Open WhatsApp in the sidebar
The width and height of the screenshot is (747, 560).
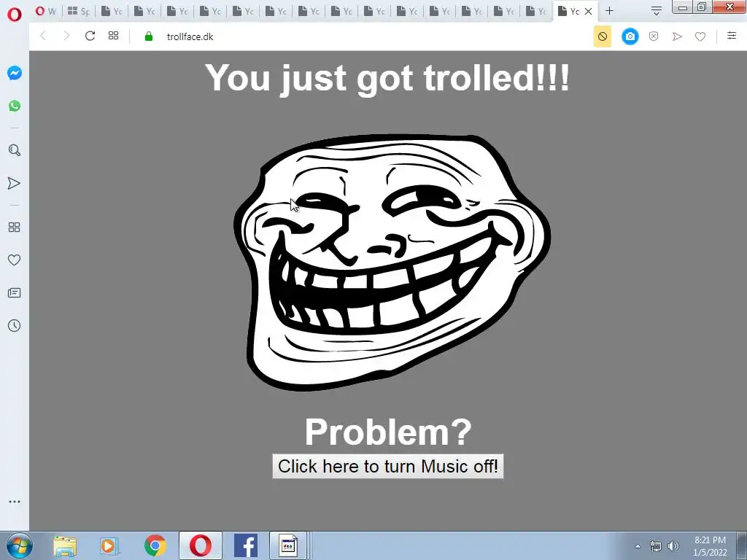(x=15, y=106)
